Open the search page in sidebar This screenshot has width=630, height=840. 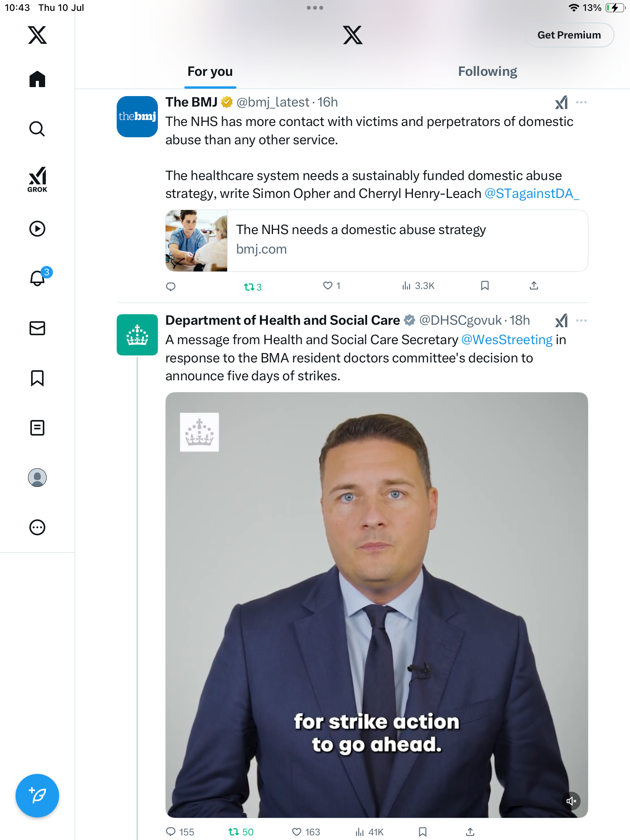point(37,129)
